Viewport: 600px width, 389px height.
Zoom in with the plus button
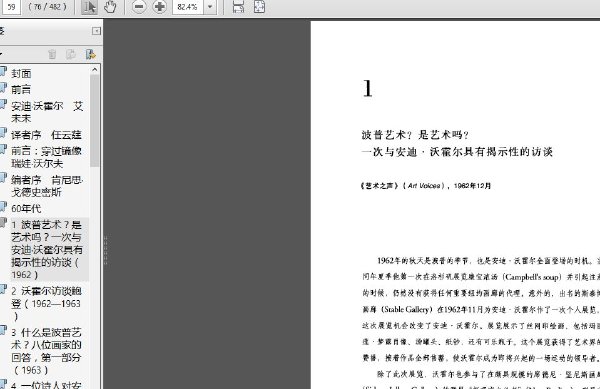(x=159, y=7)
